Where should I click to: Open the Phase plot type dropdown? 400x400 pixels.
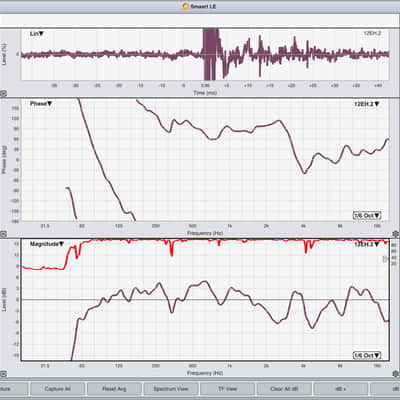[x=41, y=104]
